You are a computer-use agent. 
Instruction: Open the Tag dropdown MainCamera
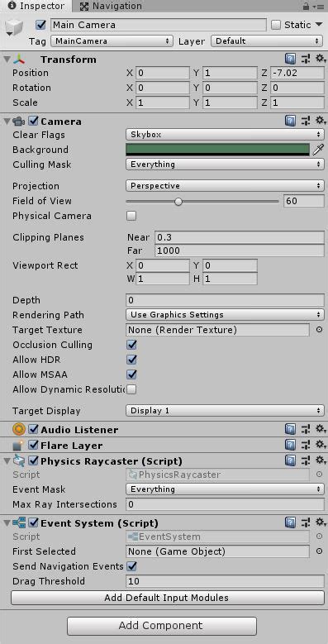(x=112, y=41)
